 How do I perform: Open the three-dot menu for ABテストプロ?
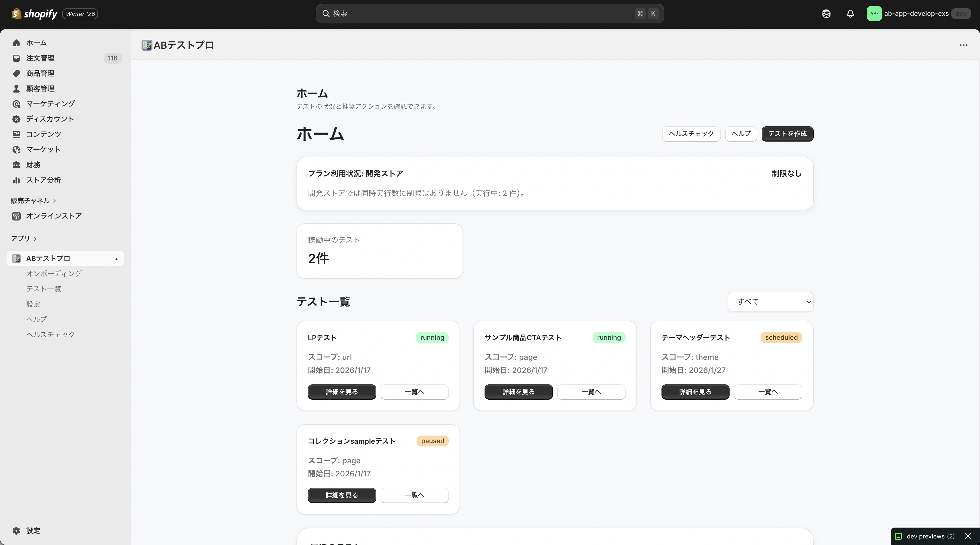coord(963,45)
